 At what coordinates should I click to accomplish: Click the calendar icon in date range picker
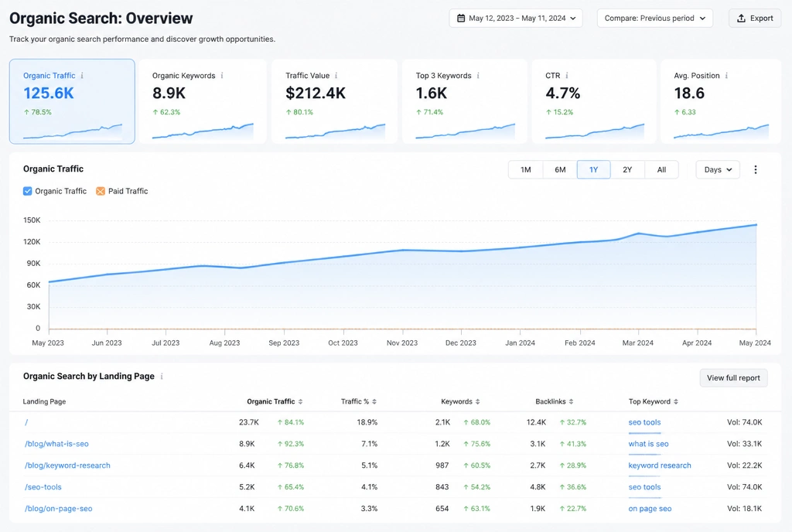click(461, 18)
